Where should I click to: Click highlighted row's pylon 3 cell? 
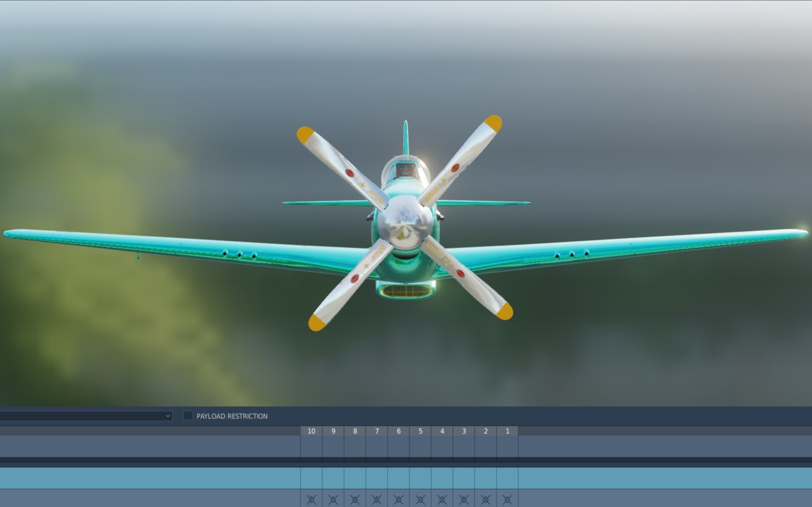pyautogui.click(x=464, y=478)
